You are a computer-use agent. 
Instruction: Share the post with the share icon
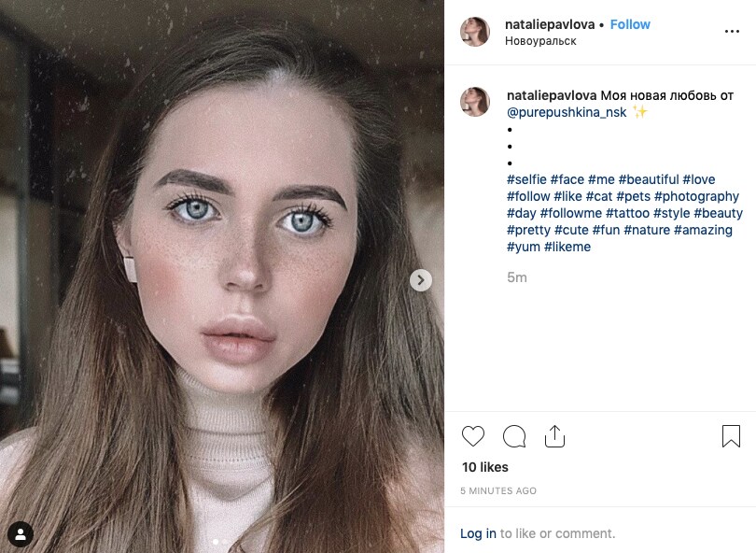[x=554, y=436]
